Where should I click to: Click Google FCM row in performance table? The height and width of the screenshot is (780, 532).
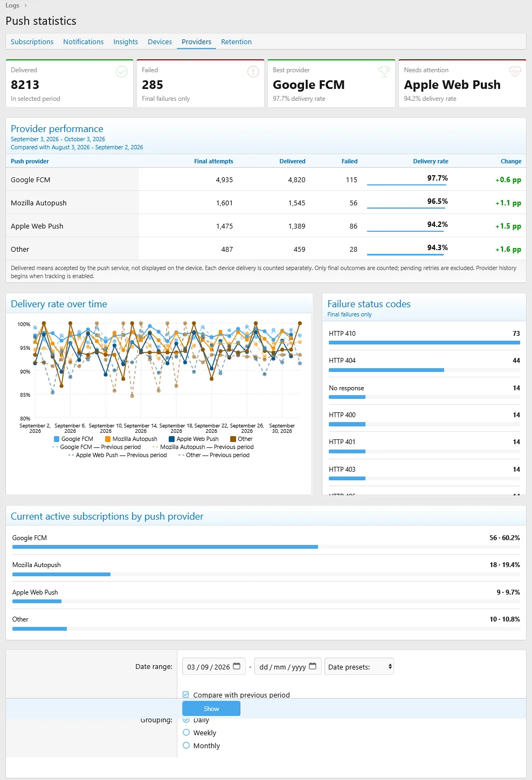point(266,180)
